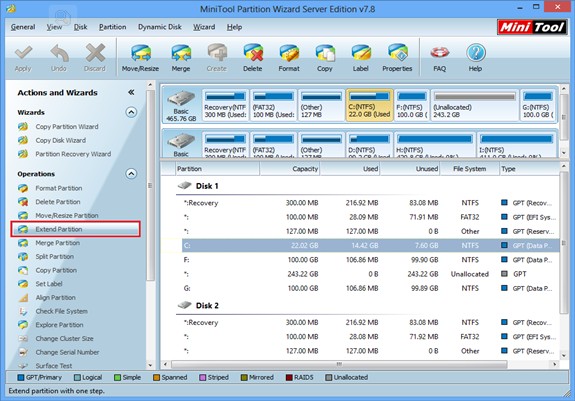Viewport: 575px width, 401px height.
Task: Launch Copy Partition Wizard
Action: pos(67,127)
